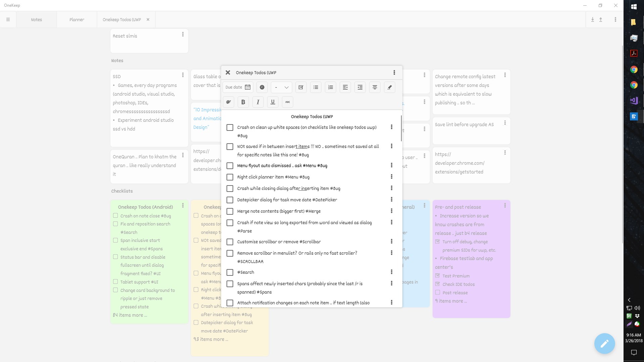
Task: Set a reminder with the clock icon
Action: [262, 87]
